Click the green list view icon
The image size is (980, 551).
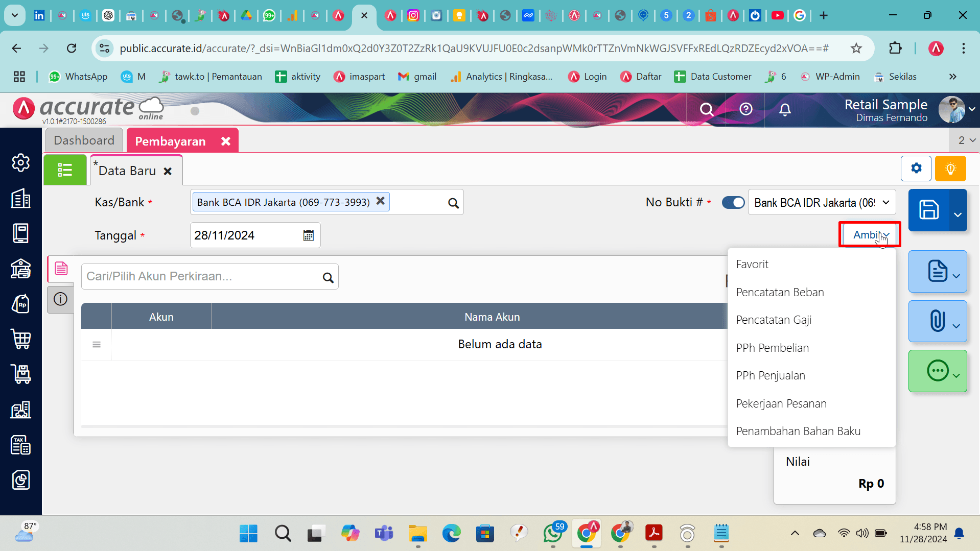pos(65,170)
